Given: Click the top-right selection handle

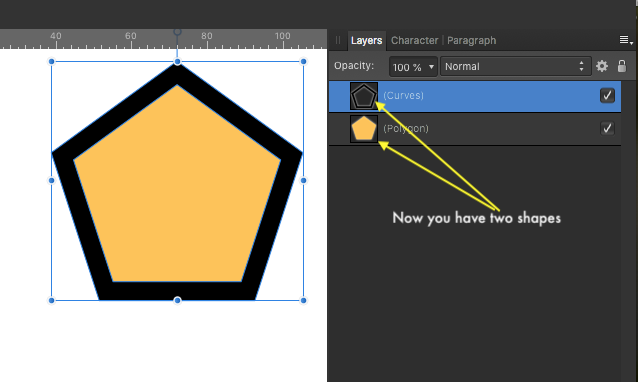Looking at the screenshot, I should coord(304,61).
